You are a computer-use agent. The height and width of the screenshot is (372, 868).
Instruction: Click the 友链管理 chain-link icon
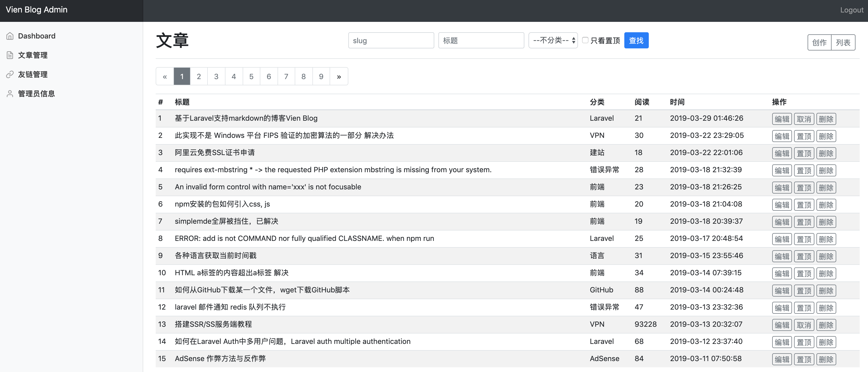[10, 74]
